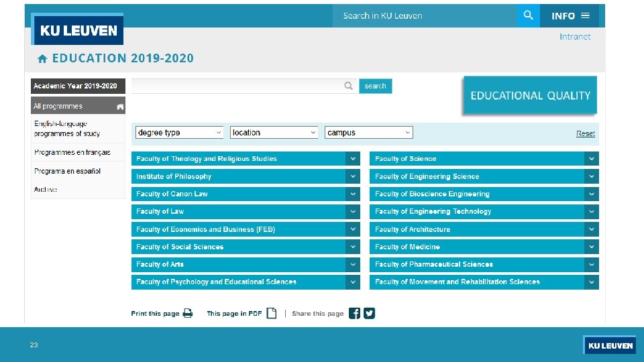Screen dimensions: 644x362
Task: Click Faculty of Science label
Action: tap(405, 158)
